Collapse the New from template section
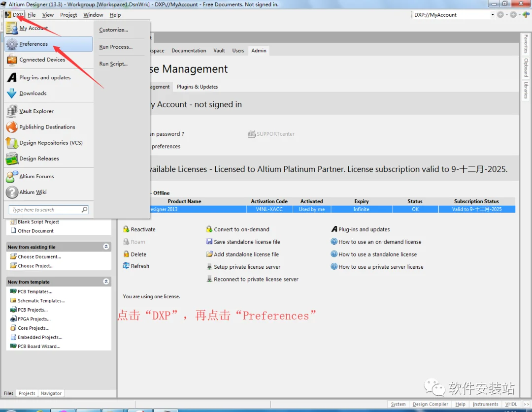 (x=106, y=282)
